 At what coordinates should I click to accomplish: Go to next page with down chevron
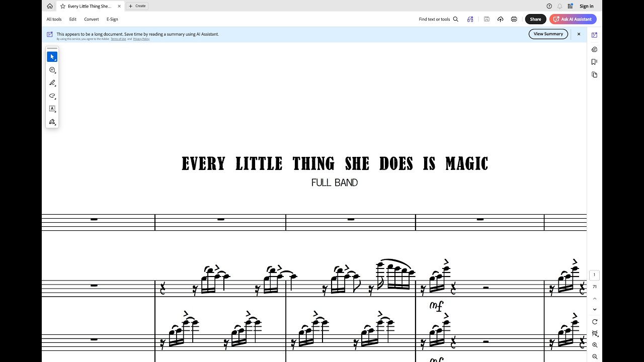[x=594, y=309]
